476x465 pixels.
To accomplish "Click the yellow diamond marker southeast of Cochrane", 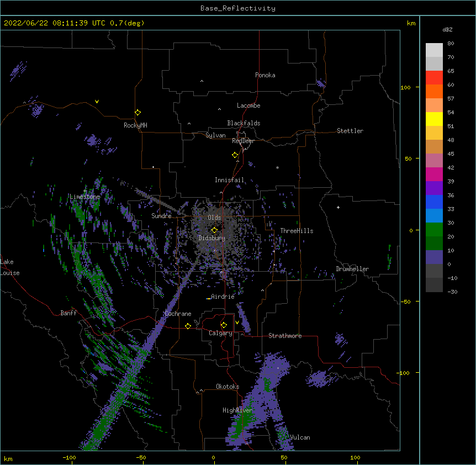I will click(x=188, y=326).
